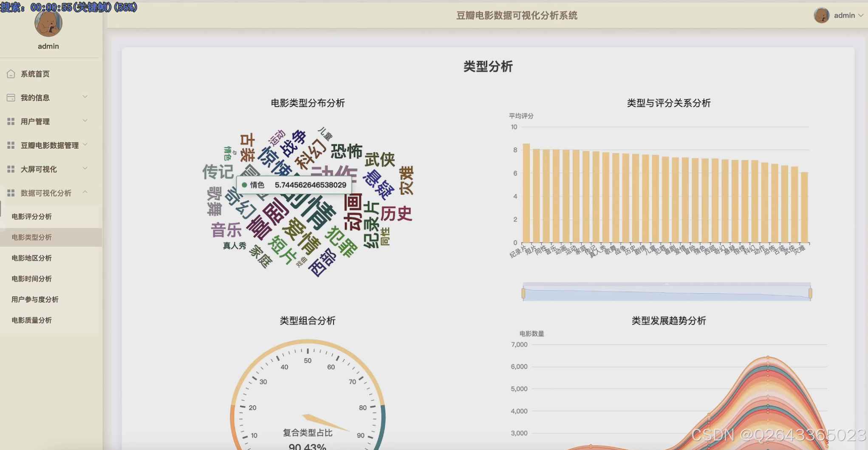Image resolution: width=868 pixels, height=450 pixels.
Task: Click the last (shortest) bar in rating chart
Action: click(804, 207)
